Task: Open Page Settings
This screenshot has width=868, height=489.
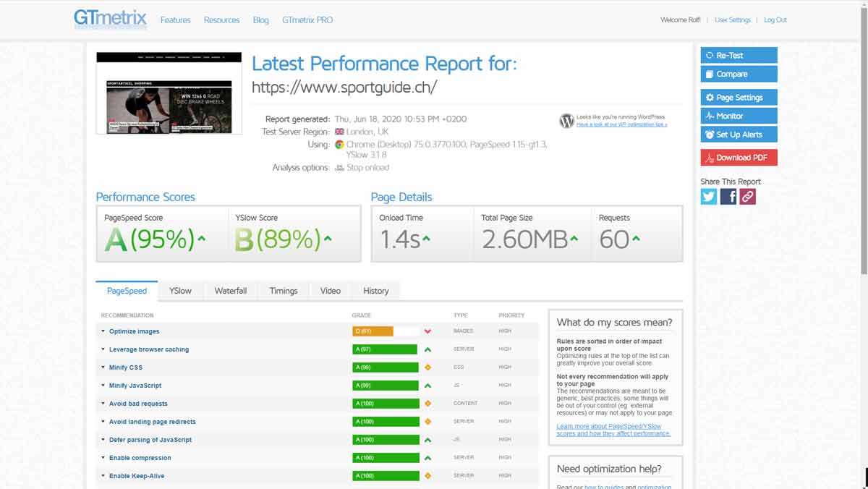Action: pos(739,97)
